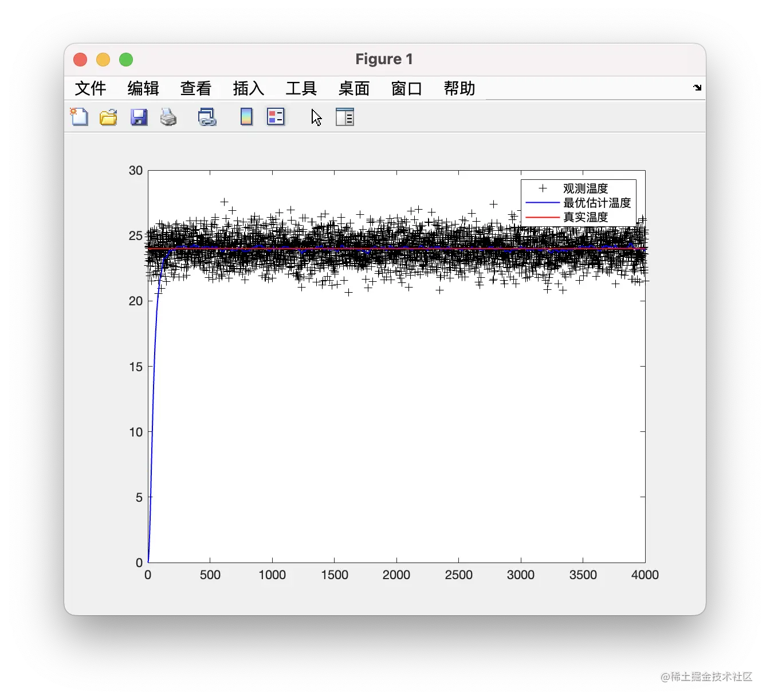Open a saved figure file
This screenshot has height=700, width=770.
click(x=108, y=117)
